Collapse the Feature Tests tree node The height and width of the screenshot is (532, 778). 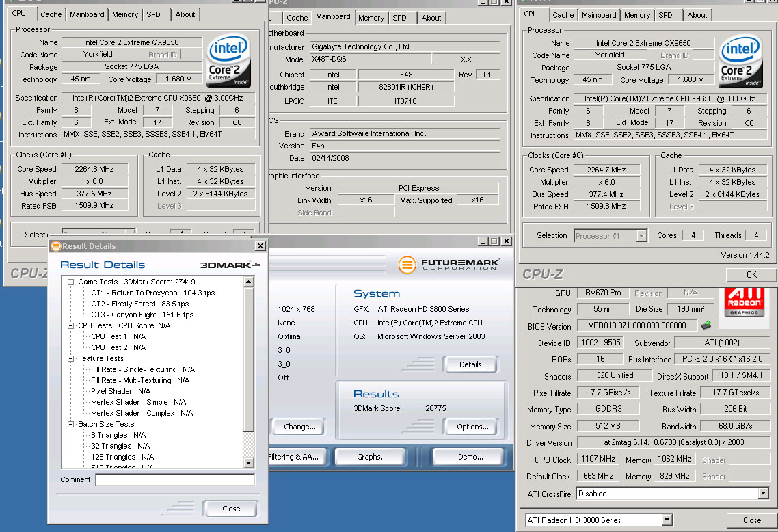point(71,358)
